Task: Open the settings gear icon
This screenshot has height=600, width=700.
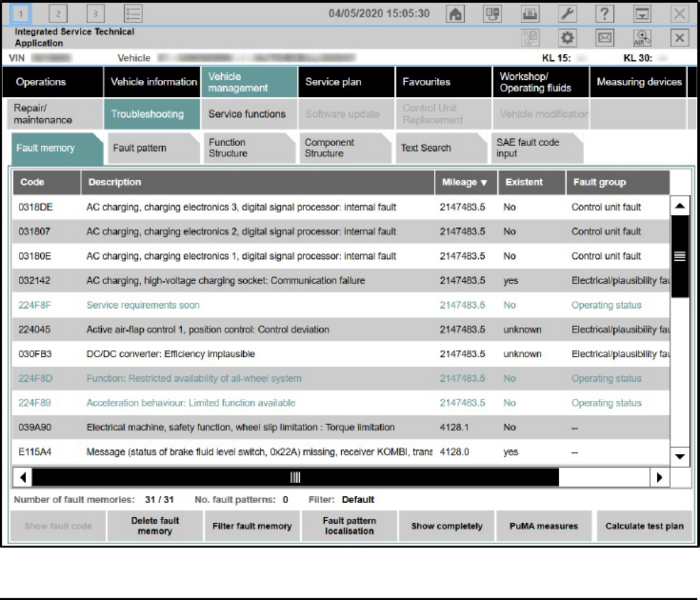Action: [x=567, y=38]
